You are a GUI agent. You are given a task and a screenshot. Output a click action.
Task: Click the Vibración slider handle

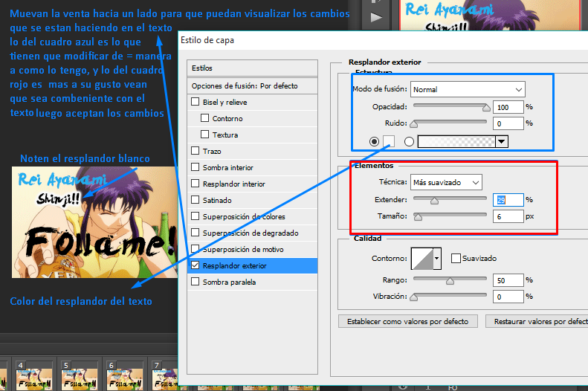click(413, 297)
